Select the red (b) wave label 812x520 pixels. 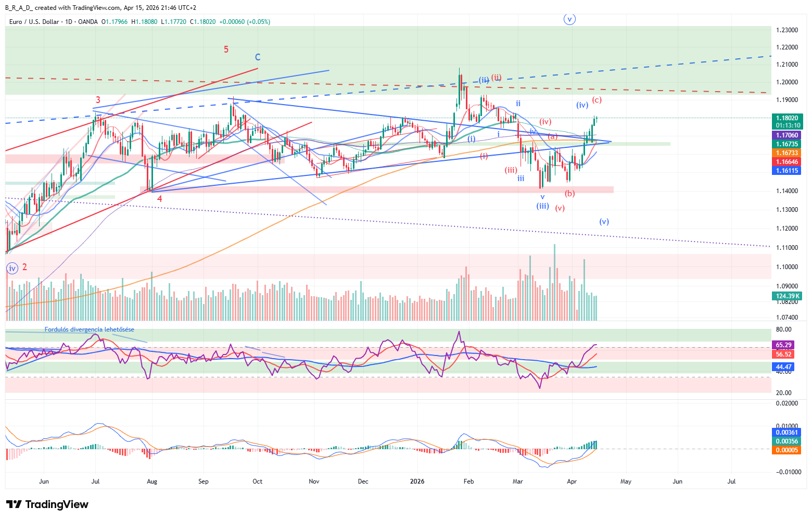570,194
